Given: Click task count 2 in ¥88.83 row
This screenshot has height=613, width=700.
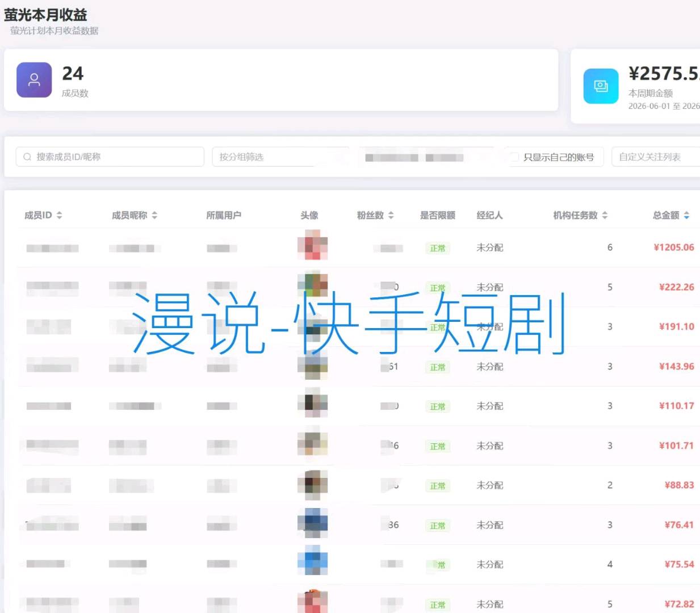Looking at the screenshot, I should pyautogui.click(x=610, y=485).
